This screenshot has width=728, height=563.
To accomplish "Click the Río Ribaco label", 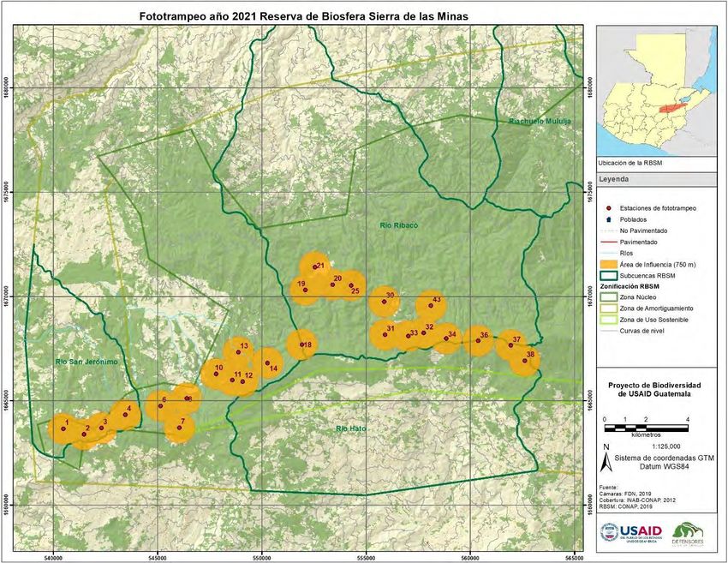I will tap(398, 225).
